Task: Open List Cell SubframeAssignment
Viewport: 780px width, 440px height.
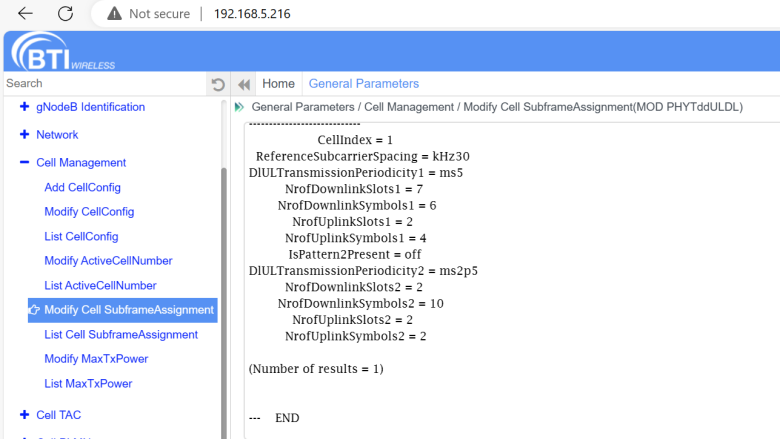Action: [x=121, y=335]
